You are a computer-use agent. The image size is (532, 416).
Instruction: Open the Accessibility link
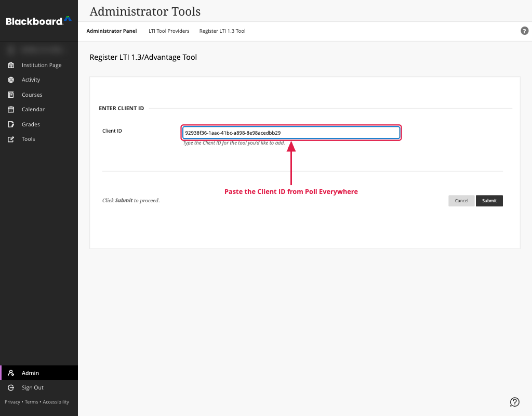tap(56, 402)
